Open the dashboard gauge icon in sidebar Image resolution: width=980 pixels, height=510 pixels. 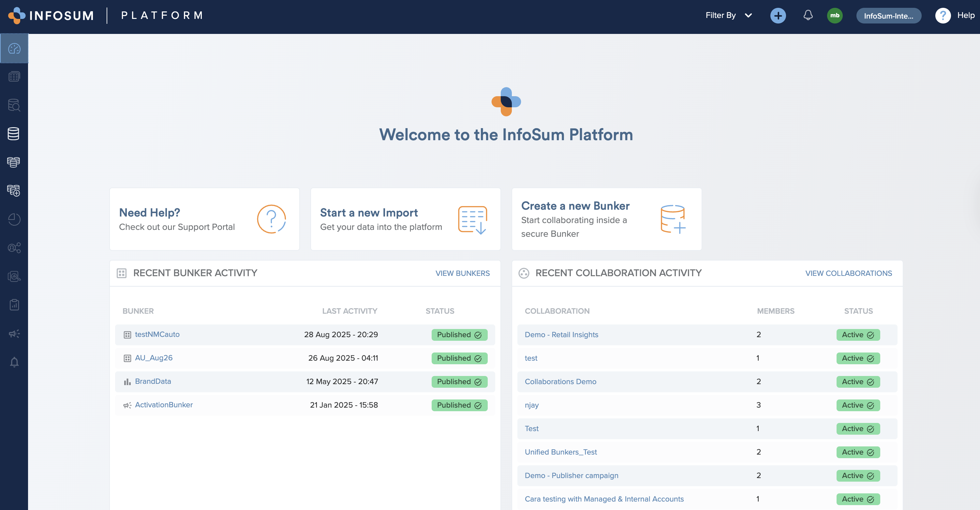pos(14,48)
